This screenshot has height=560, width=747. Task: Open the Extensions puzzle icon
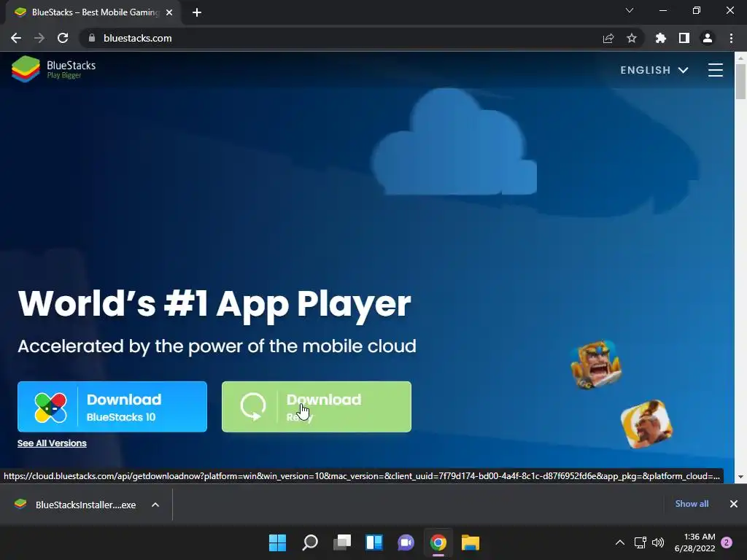(661, 38)
